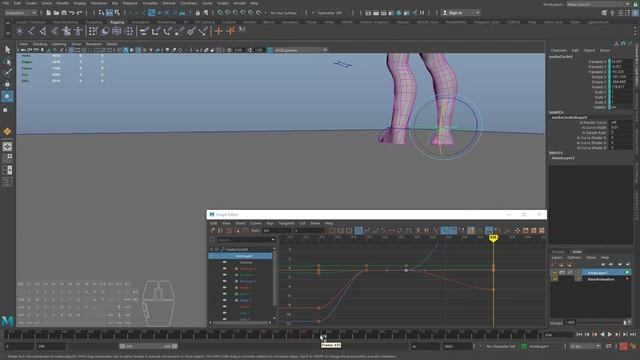Click the playback range slider bar

click(x=149, y=346)
